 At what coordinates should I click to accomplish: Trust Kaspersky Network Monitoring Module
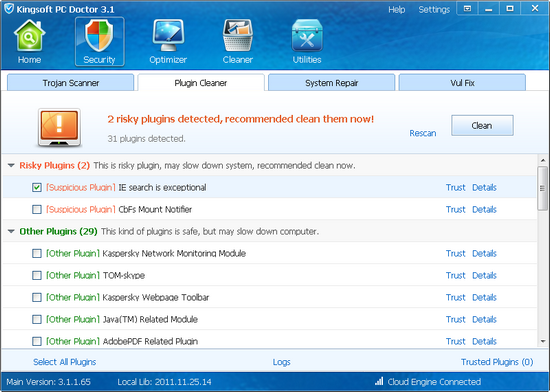(x=456, y=254)
